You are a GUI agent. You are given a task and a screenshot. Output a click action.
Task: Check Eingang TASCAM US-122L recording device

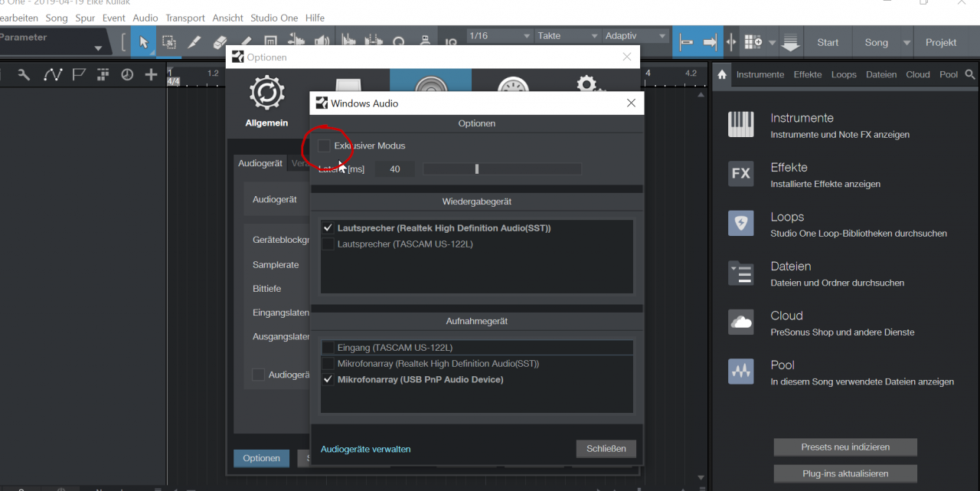click(x=328, y=348)
